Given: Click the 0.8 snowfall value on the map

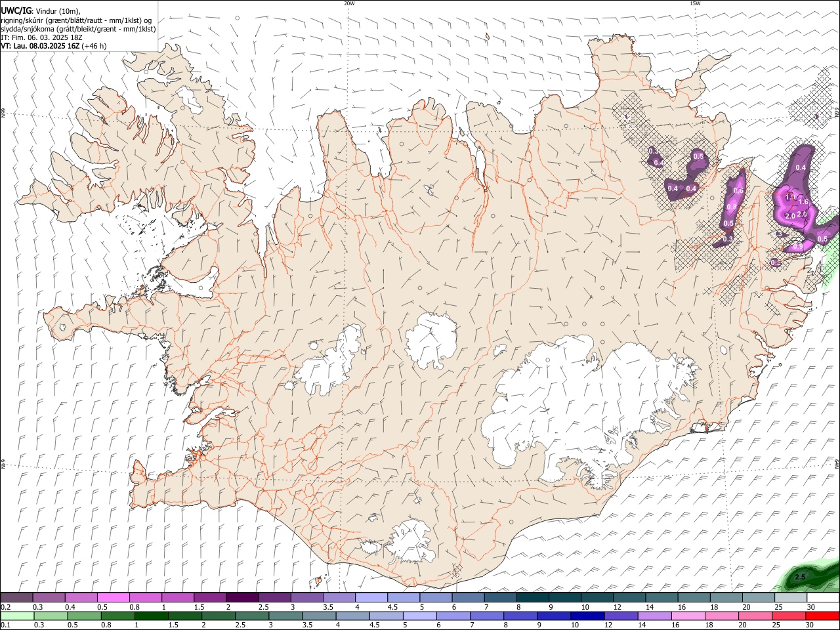Looking at the screenshot, I should click(x=732, y=207).
